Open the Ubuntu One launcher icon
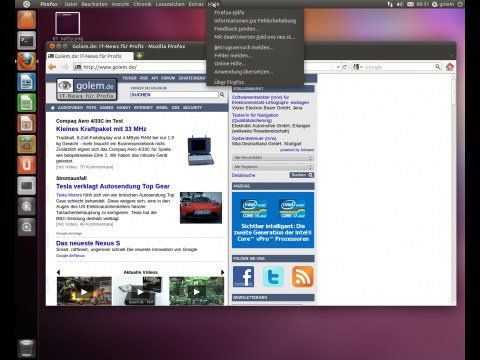This screenshot has height=360, width=480. point(26,165)
